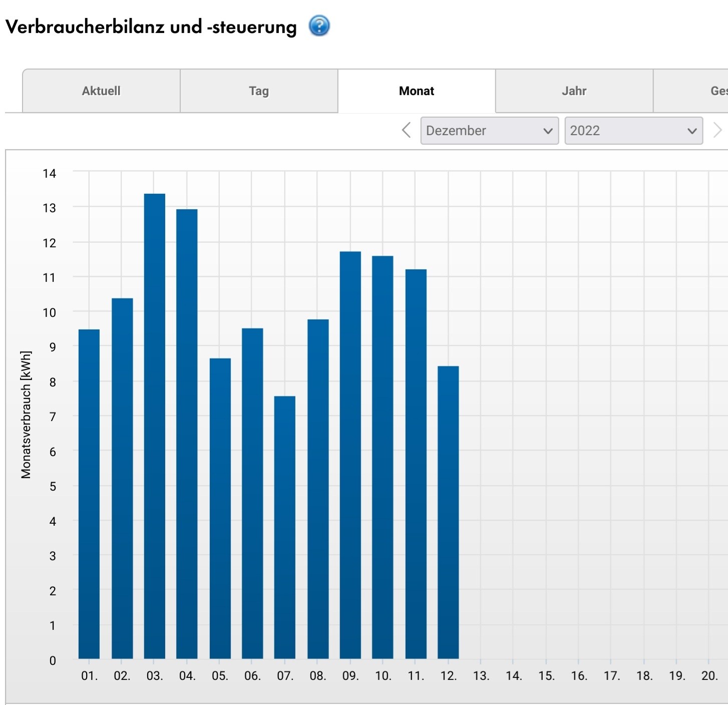
Task: Go to previous month with left arrow
Action: click(407, 130)
